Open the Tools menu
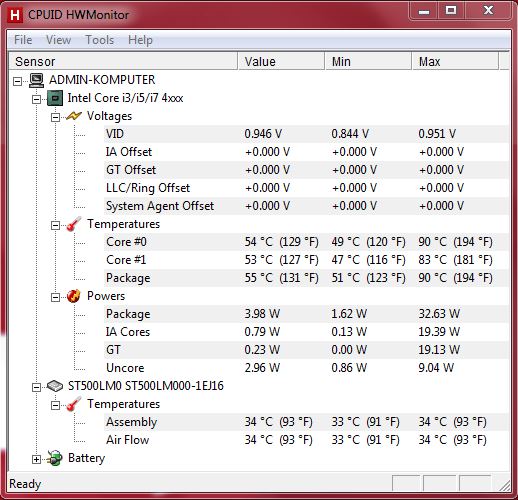 [x=100, y=40]
